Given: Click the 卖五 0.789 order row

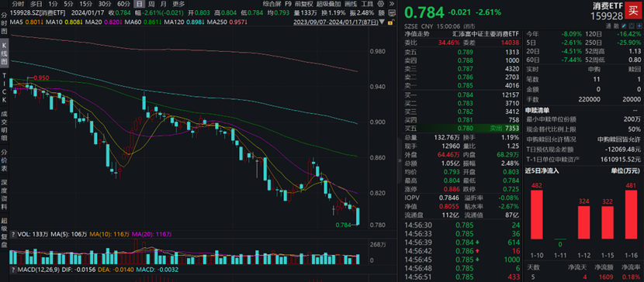Looking at the screenshot, I should coord(462,52).
